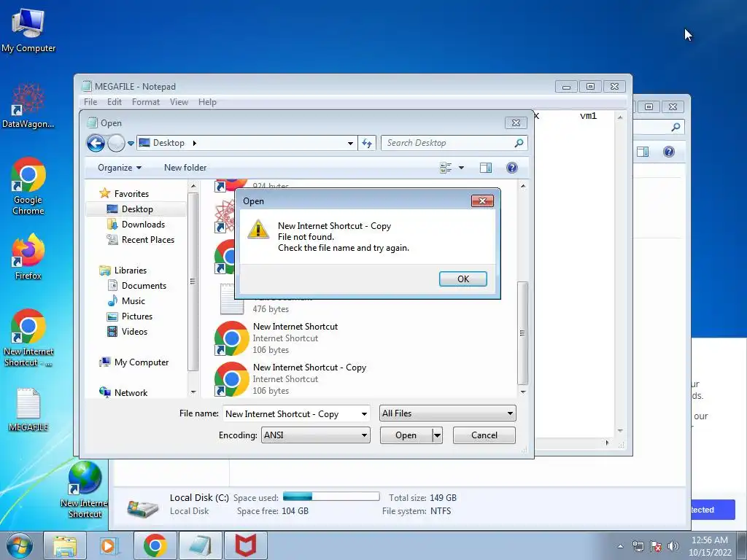Screen dimensions: 747x560
Task: Open the Notepad Help menu
Action: 207,102
